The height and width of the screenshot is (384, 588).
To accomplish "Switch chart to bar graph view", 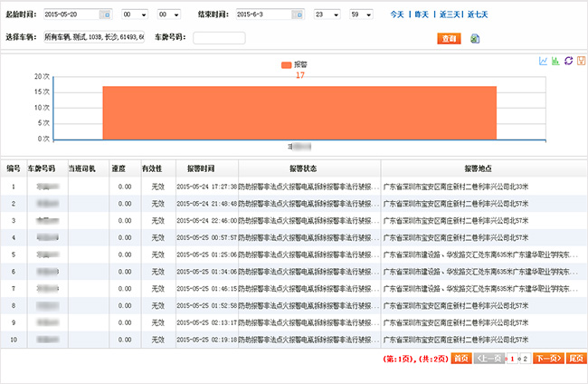I will [x=555, y=61].
